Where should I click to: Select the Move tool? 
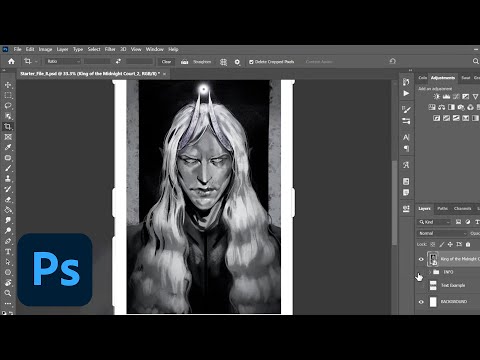pos(8,85)
